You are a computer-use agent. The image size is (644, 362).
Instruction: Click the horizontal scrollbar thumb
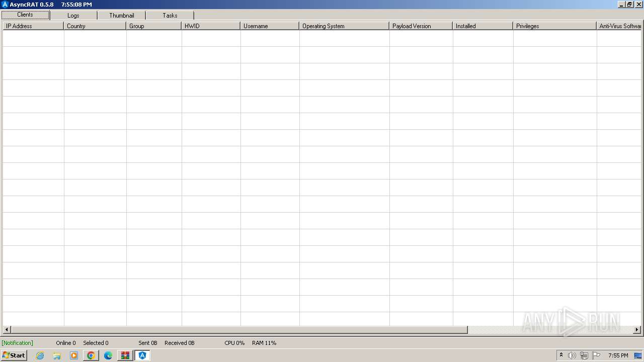(x=239, y=330)
